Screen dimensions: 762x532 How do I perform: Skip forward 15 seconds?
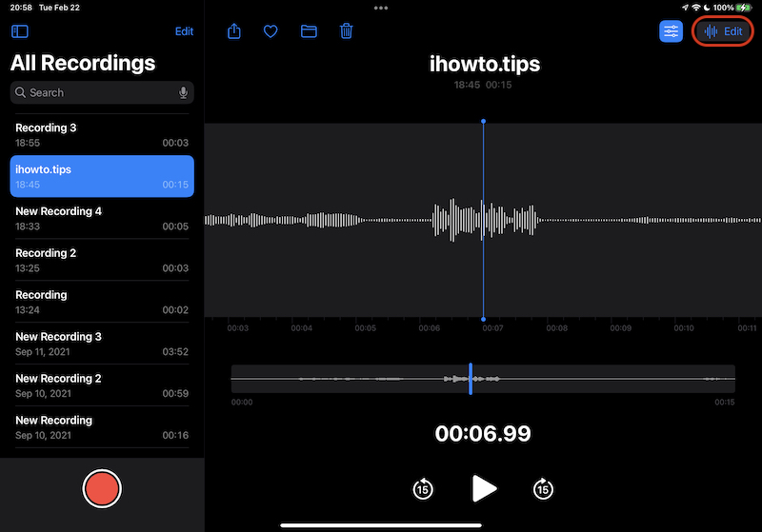(x=543, y=489)
